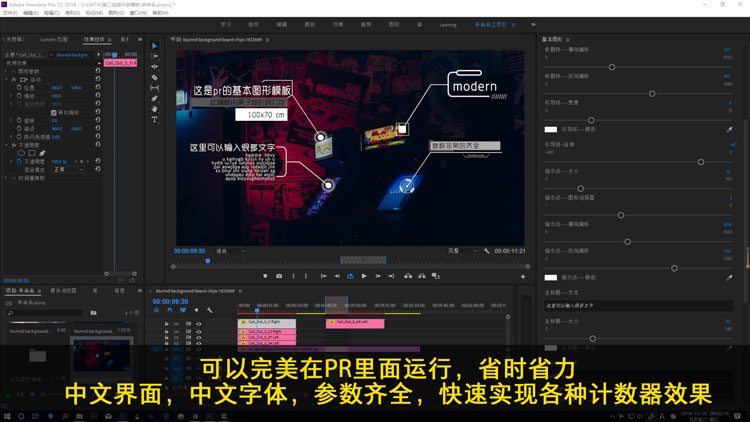The image size is (750, 422).
Task: Click indicator point color swatch
Action: (551, 278)
